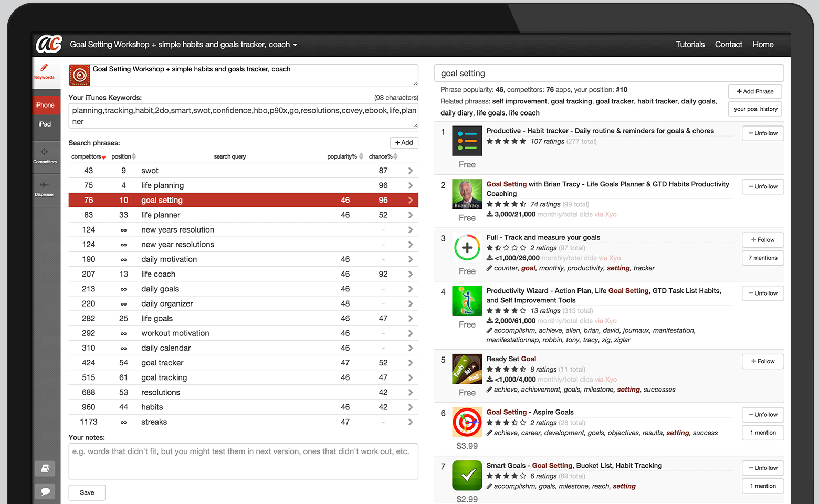Go to the Home menu item
Screen dimensions: 819x504
point(763,45)
